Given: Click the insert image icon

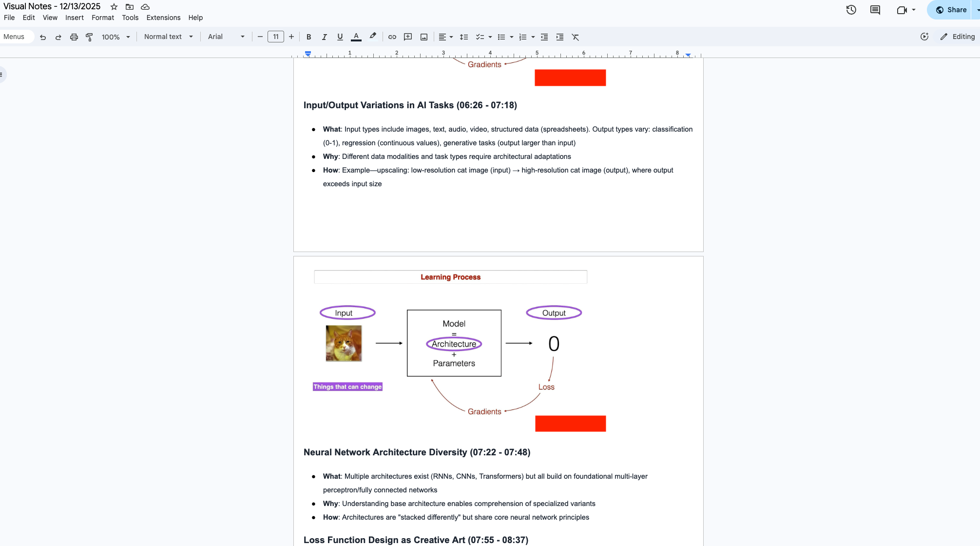Looking at the screenshot, I should pyautogui.click(x=424, y=37).
